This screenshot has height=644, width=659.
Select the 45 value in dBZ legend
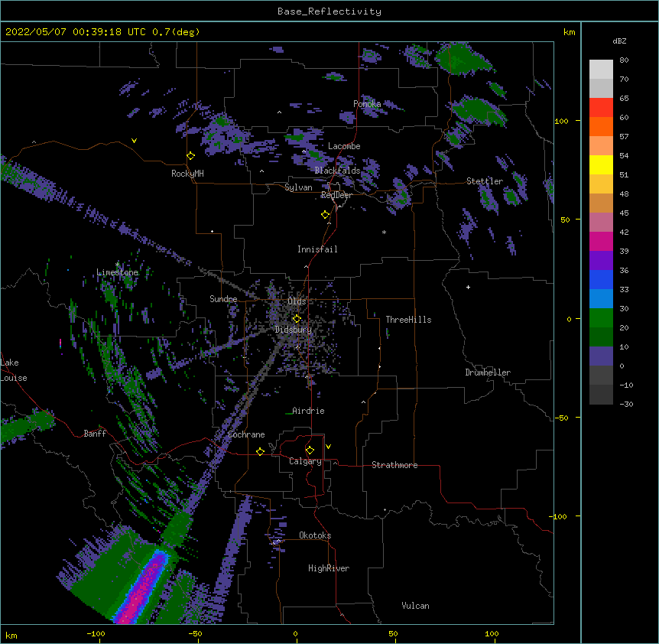[x=624, y=213]
